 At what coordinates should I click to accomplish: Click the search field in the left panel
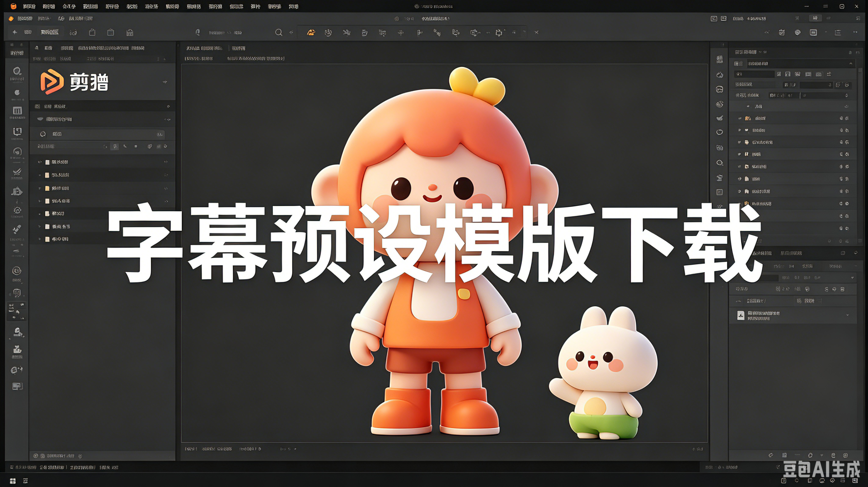tap(102, 134)
